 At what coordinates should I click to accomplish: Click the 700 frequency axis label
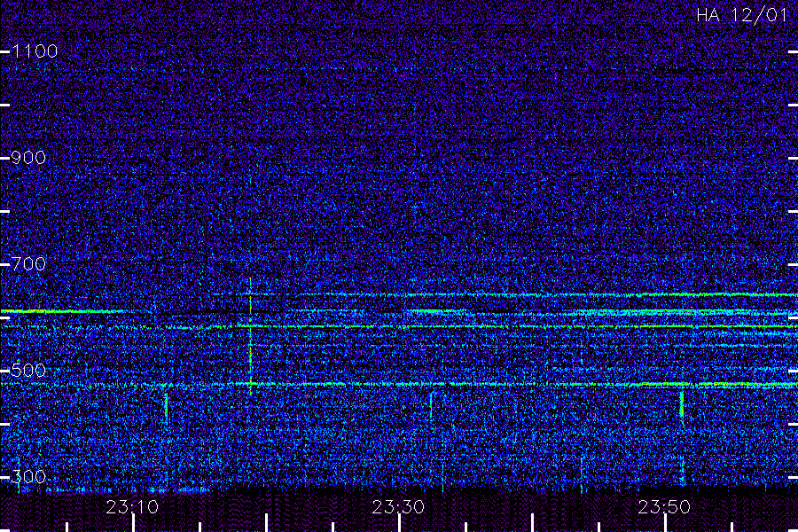coord(28,264)
